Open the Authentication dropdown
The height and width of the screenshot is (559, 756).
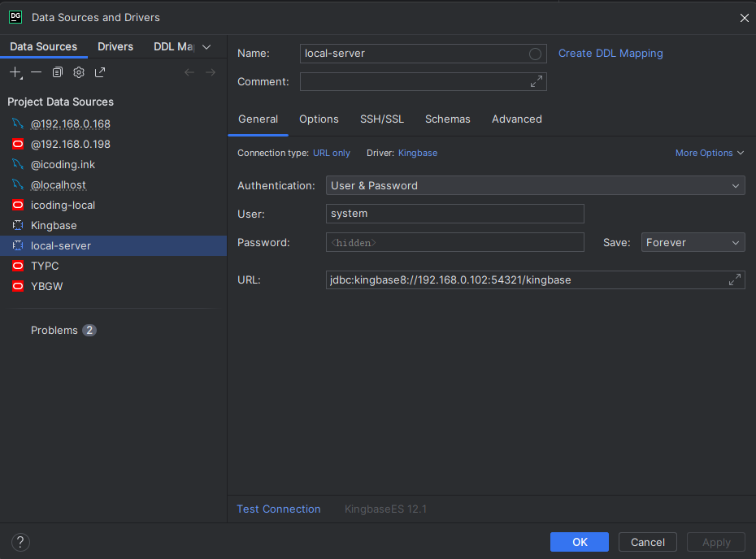pos(535,185)
